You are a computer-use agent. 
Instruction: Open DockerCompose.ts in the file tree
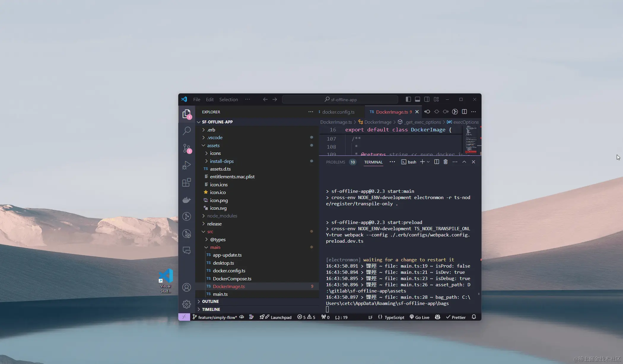[x=257, y=279]
